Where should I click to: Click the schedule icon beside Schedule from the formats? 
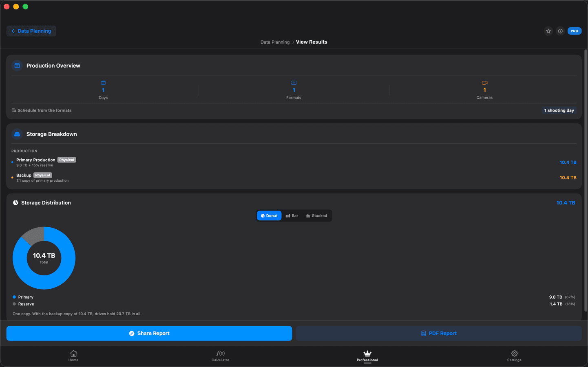14,110
